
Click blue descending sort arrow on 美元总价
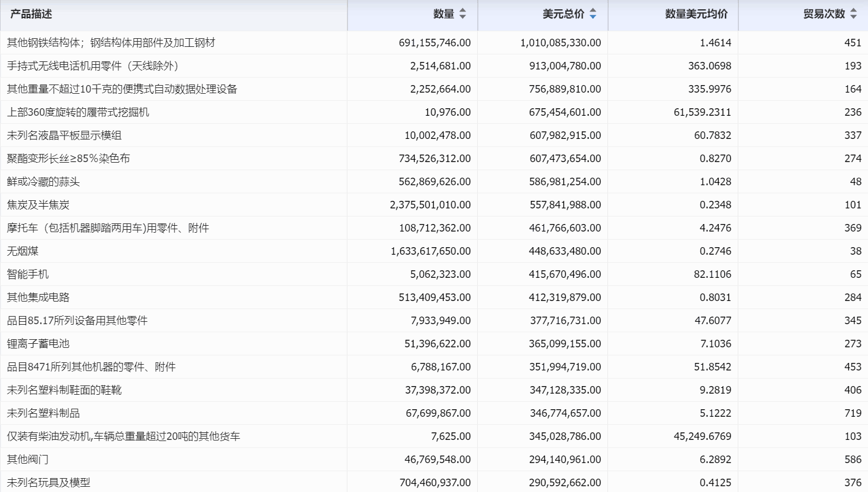(x=593, y=17)
